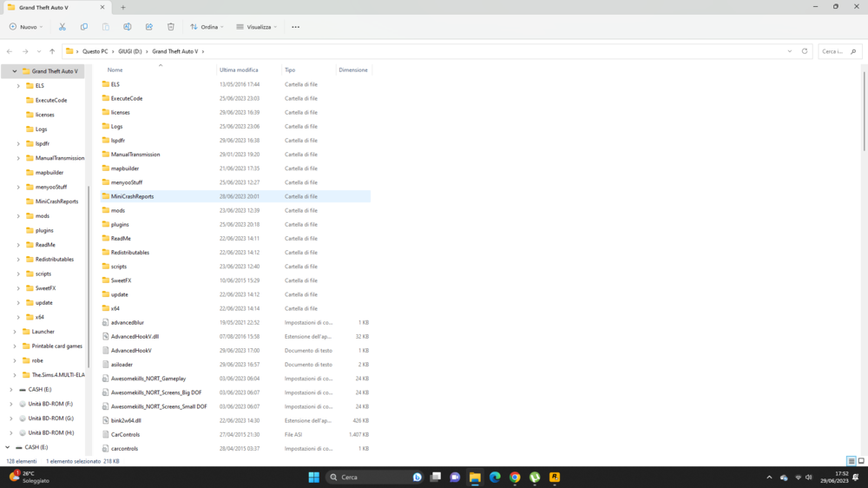
Task: Click the taskbar Cerca search box
Action: [373, 477]
